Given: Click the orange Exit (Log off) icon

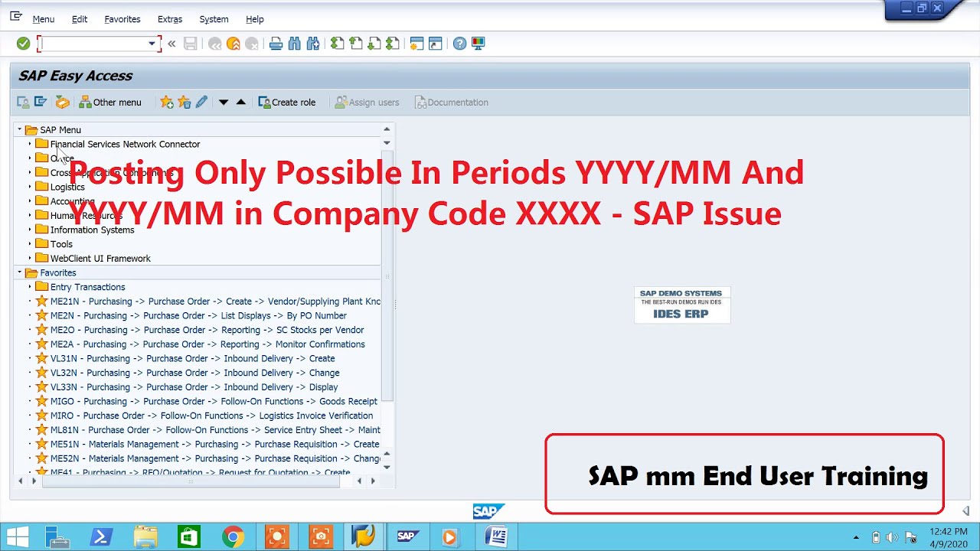Looking at the screenshot, I should (x=234, y=44).
